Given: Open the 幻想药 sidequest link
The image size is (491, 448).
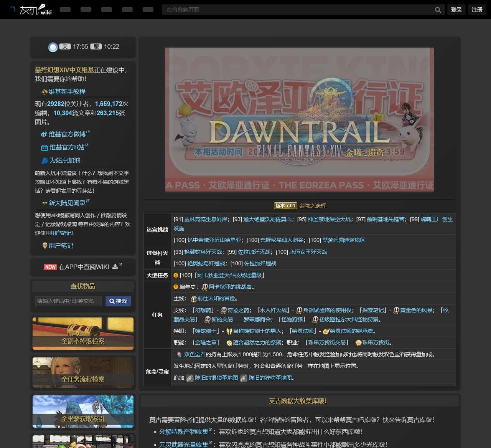Looking at the screenshot, I should pyautogui.click(x=203, y=310).
